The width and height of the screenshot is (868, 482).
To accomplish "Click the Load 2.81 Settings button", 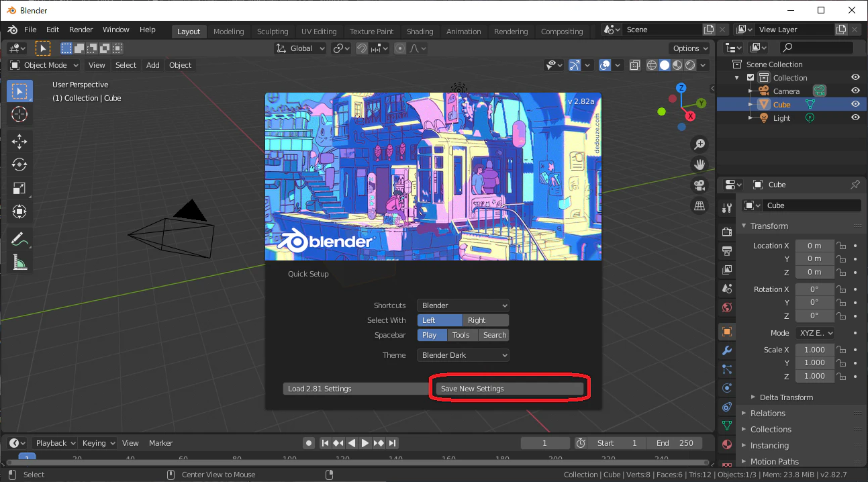I will pos(356,389).
